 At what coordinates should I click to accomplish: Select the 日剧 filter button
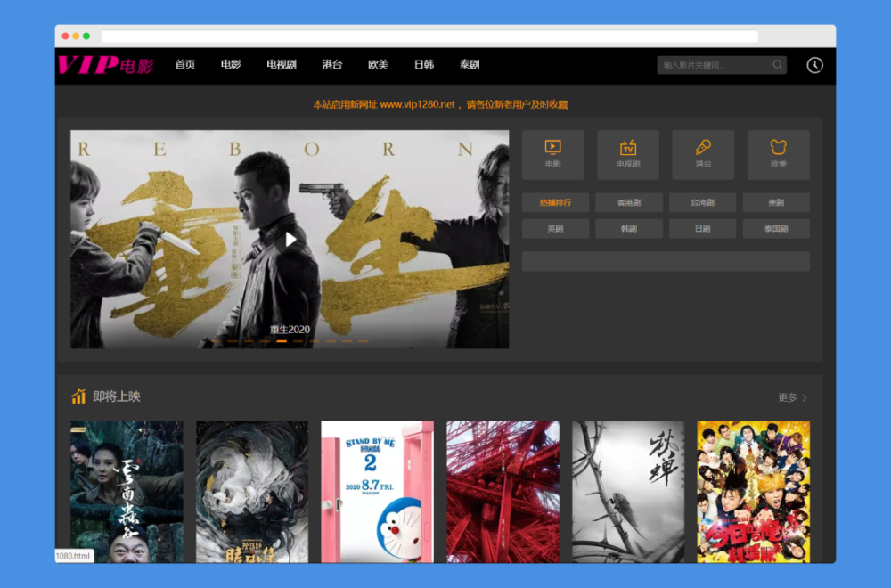pos(702,228)
